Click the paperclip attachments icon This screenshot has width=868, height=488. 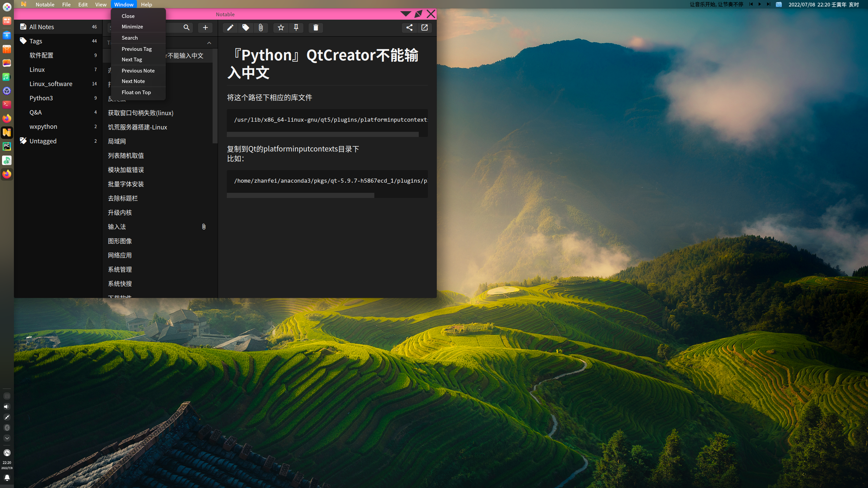261,27
